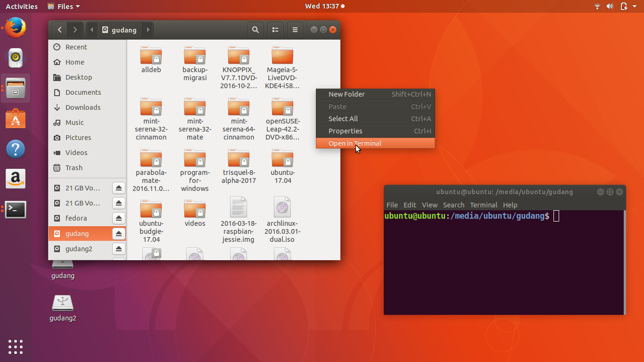Select the ubuntu-budgie-17.04 folder

151,222
